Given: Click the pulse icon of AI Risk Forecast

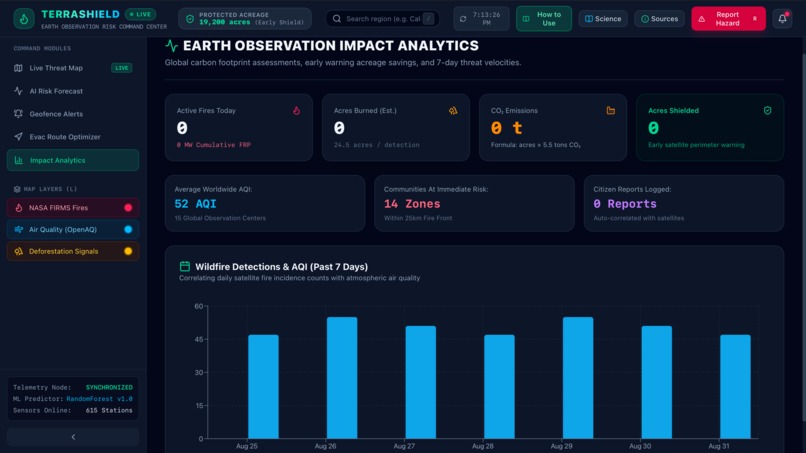Looking at the screenshot, I should coord(19,91).
